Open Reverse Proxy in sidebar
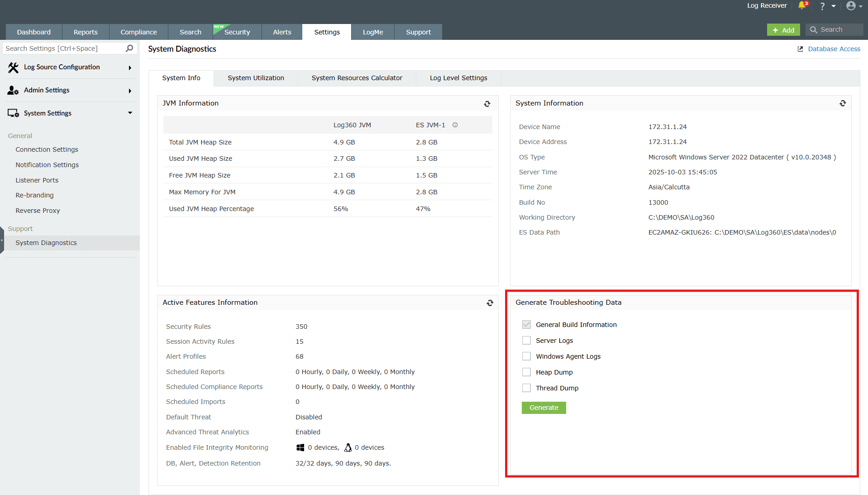Screen dimensions: 868x495 tap(38, 211)
